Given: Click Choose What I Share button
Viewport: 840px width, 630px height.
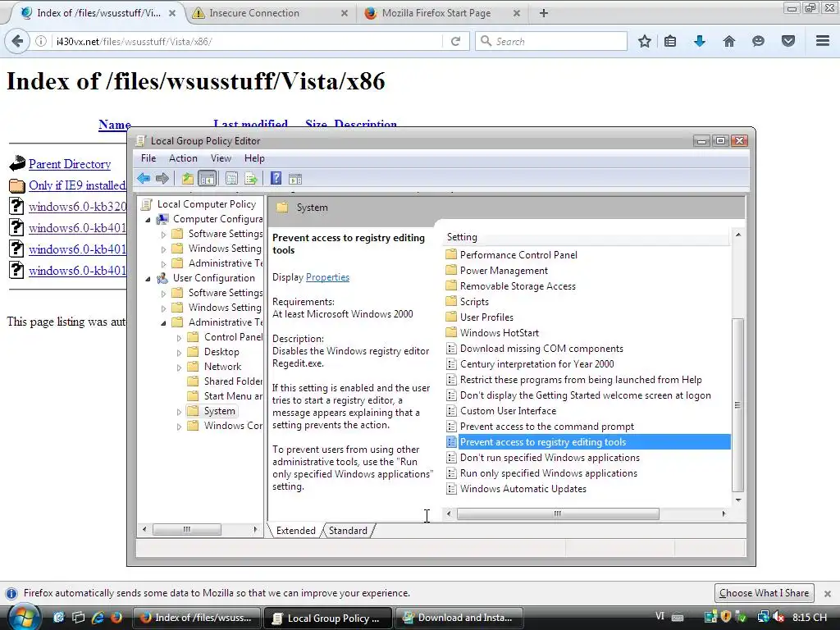Looking at the screenshot, I should 764,593.
